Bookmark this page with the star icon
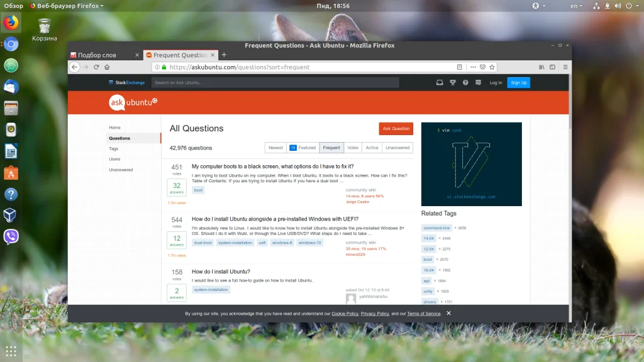Screen dimensions: 644x362 (492, 67)
